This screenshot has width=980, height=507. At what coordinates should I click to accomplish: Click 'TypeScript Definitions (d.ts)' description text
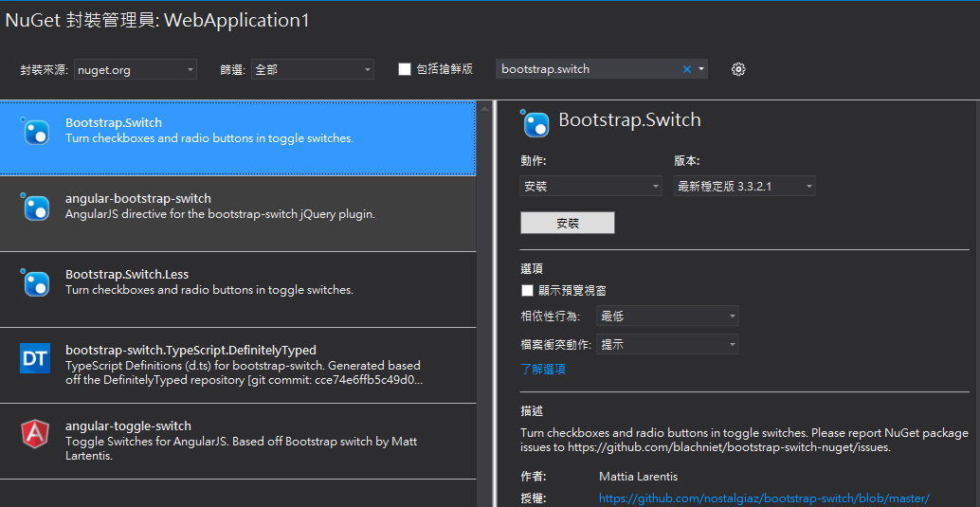(x=245, y=372)
